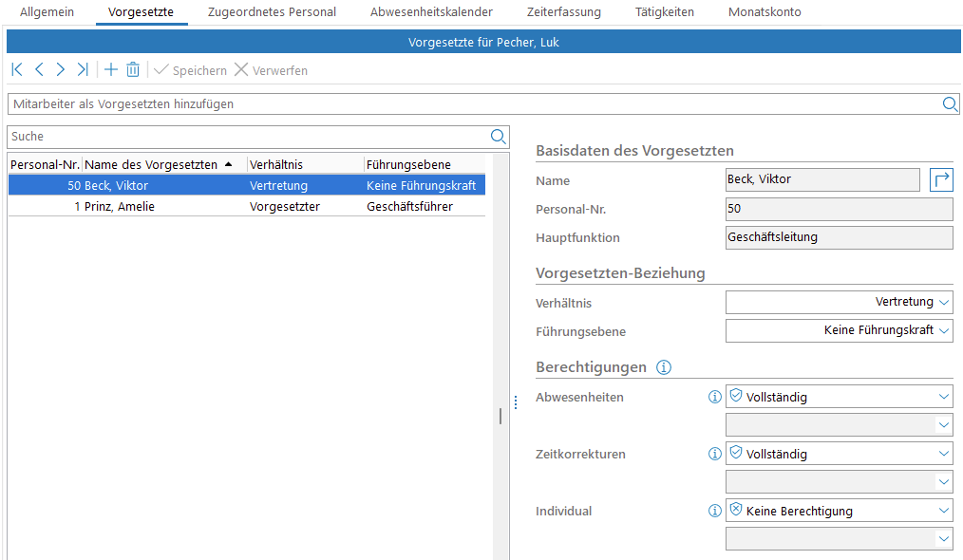The width and height of the screenshot is (963, 560).
Task: Jump to the first record
Action: pos(17,69)
